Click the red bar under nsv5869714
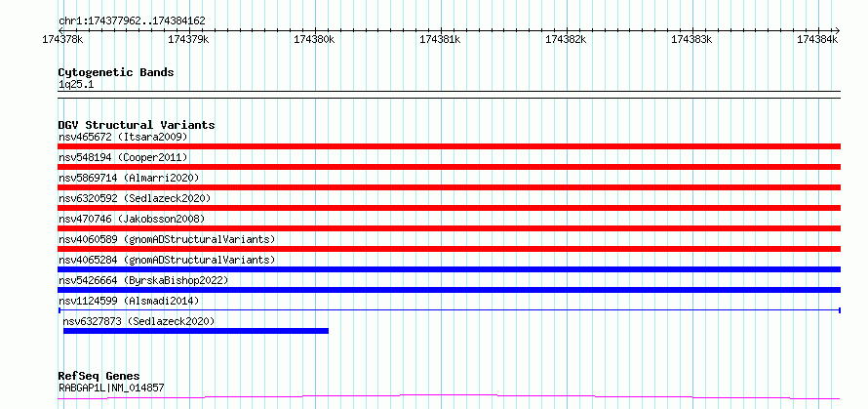This screenshot has height=409, width=868. [449, 187]
